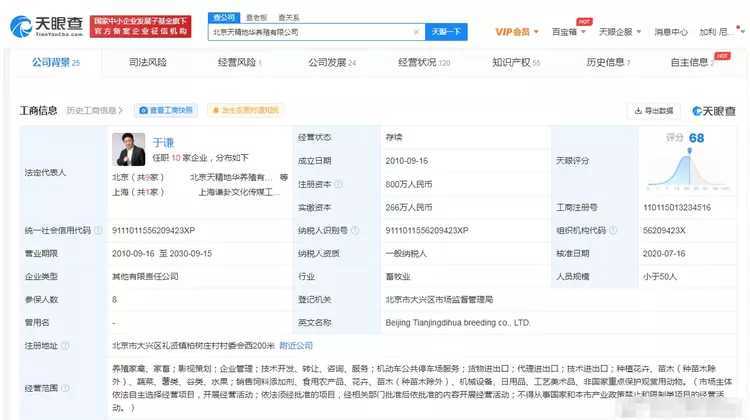This screenshot has width=750, height=420.
Task: Select the 查关系 search tab
Action: [x=288, y=18]
